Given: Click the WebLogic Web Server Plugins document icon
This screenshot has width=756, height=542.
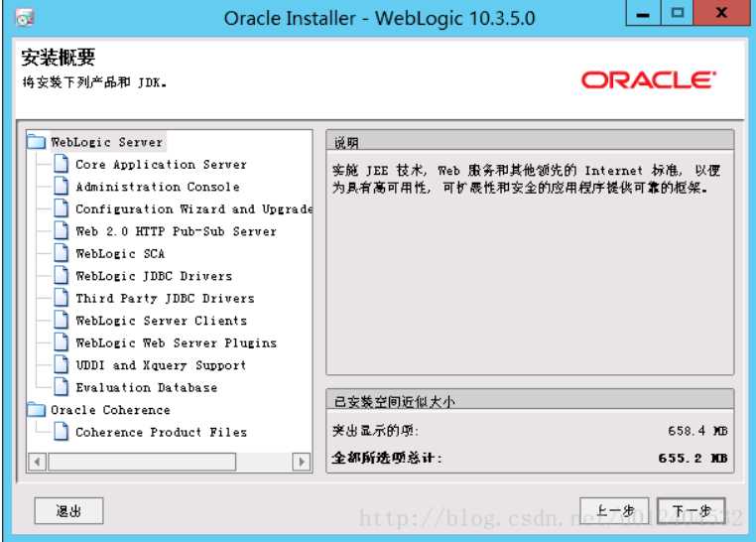Looking at the screenshot, I should coord(61,342).
